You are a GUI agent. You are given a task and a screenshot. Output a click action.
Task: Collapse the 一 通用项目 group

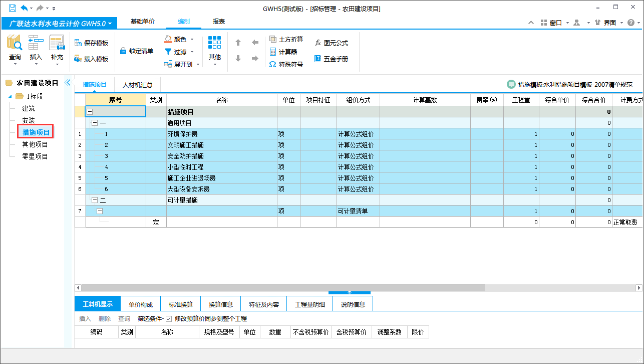pyautogui.click(x=95, y=123)
